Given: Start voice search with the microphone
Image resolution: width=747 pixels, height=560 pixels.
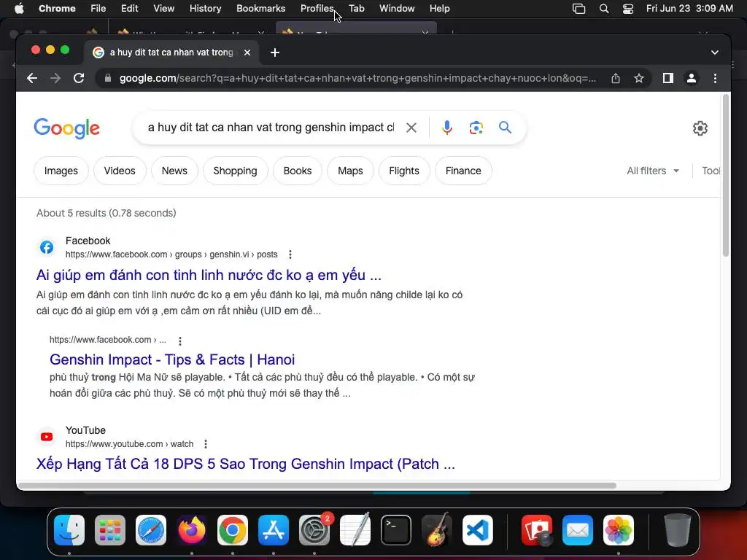Looking at the screenshot, I should coord(447,128).
